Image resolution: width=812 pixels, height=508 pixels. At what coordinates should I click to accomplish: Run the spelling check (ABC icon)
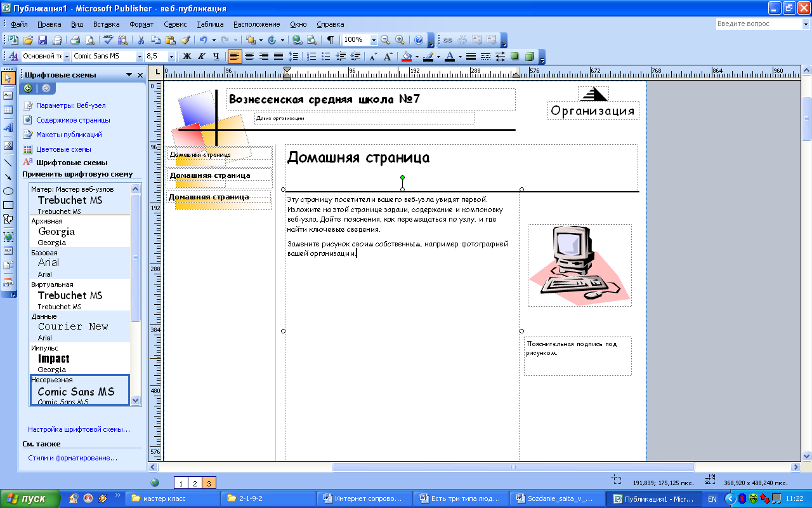pyautogui.click(x=108, y=39)
